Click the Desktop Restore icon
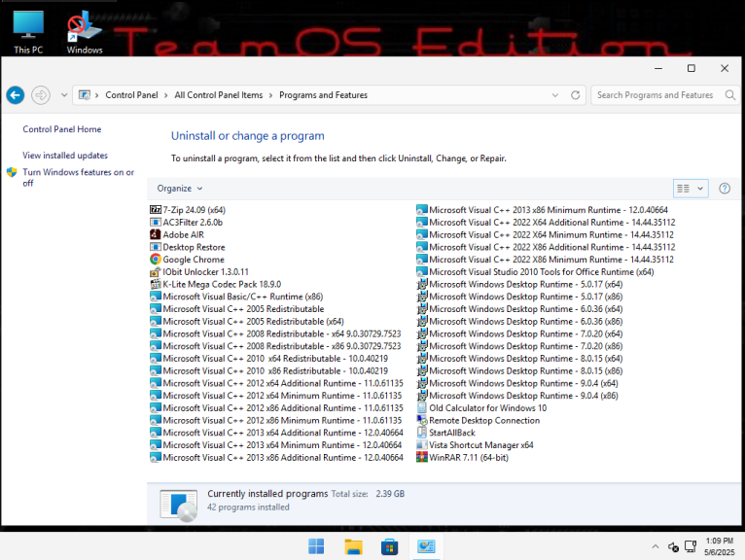 [x=156, y=247]
